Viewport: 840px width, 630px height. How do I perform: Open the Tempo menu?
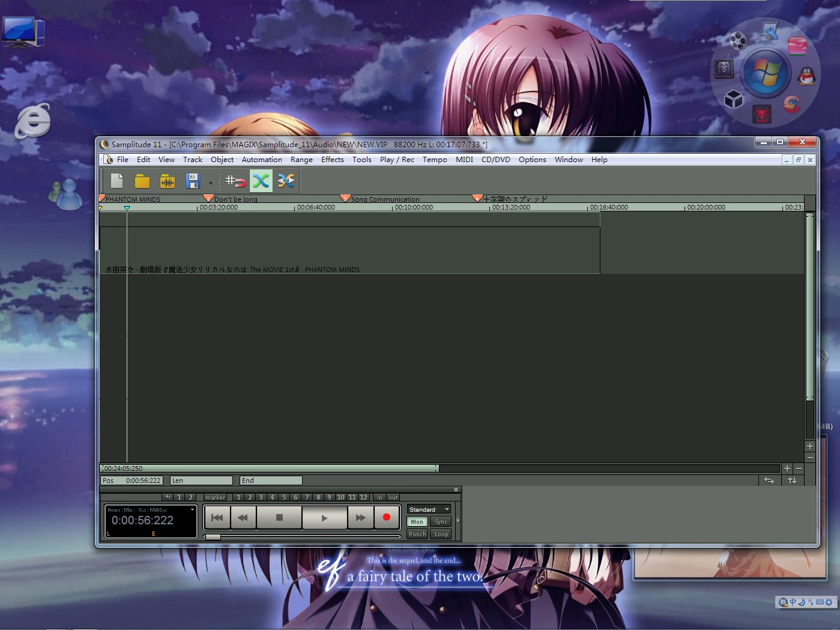(x=435, y=160)
